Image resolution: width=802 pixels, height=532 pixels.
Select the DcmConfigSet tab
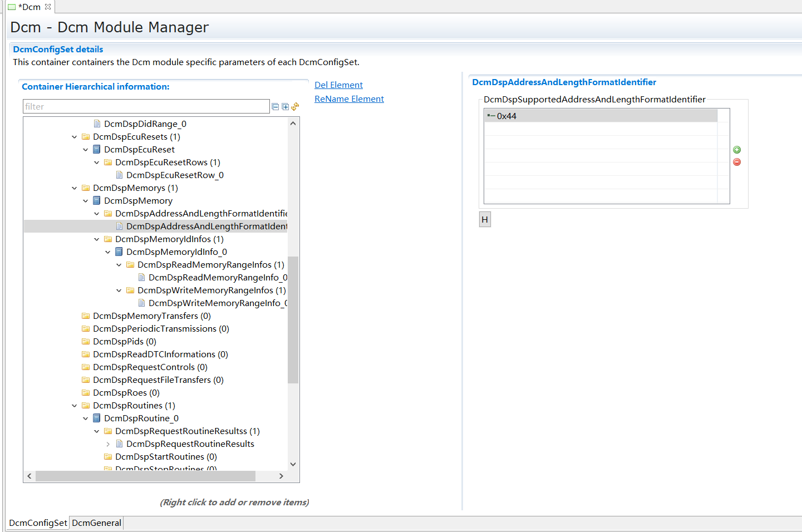tap(38, 523)
